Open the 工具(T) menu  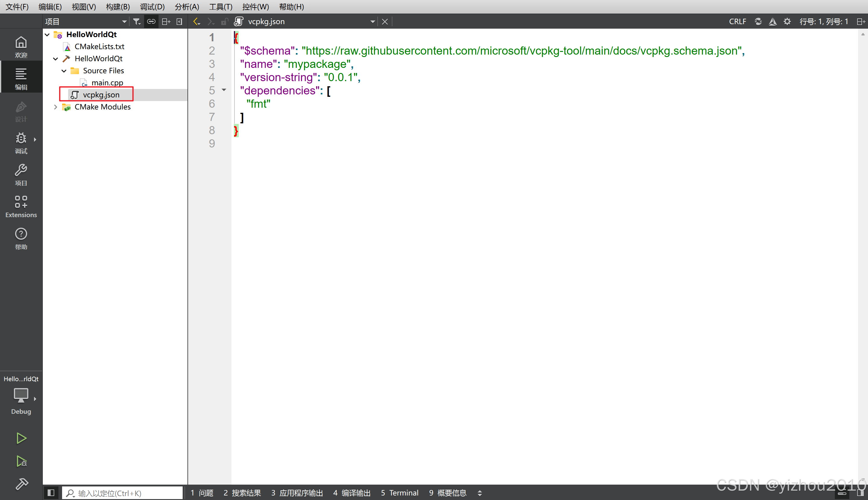point(221,7)
